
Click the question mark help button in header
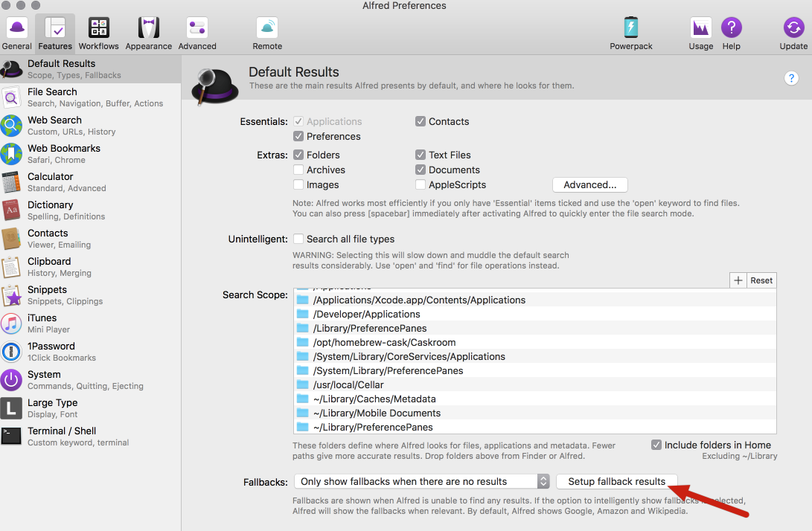(790, 78)
